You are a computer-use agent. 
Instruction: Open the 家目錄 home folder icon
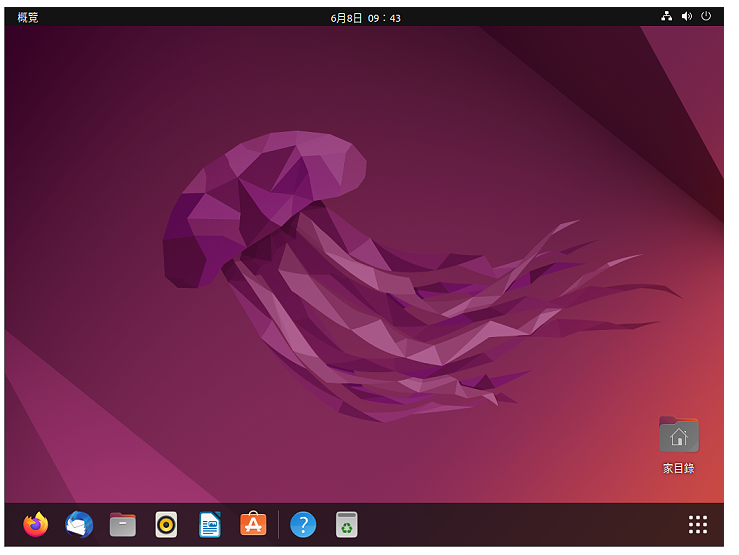pos(679,434)
